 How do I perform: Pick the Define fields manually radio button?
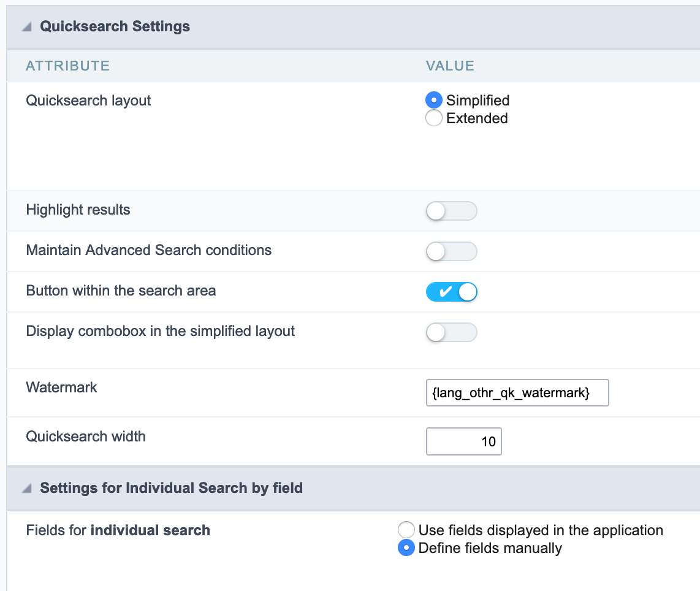pyautogui.click(x=406, y=548)
